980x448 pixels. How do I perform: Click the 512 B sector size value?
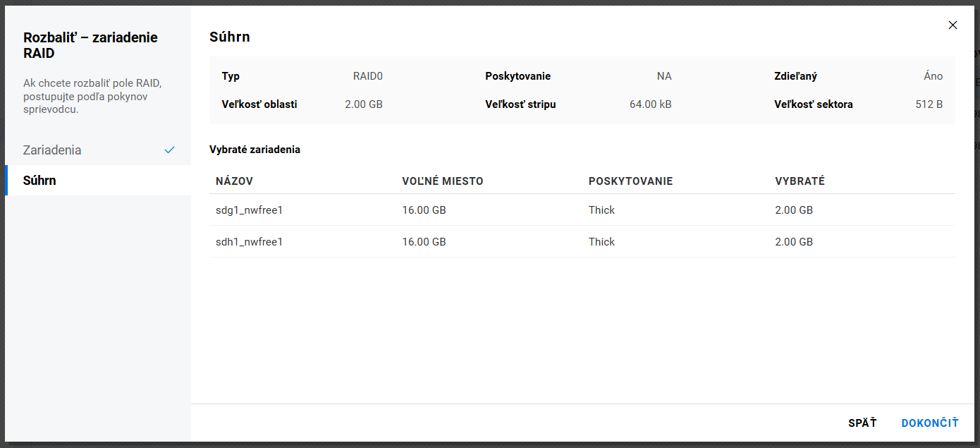tap(929, 104)
